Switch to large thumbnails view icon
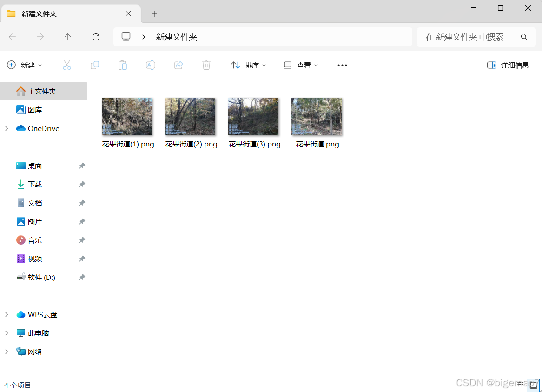 tap(533, 385)
